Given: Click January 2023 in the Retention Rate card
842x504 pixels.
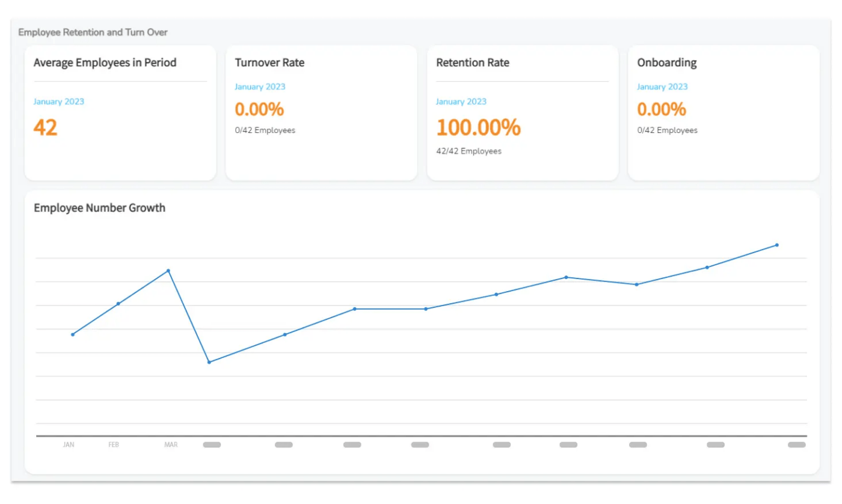Looking at the screenshot, I should [461, 102].
